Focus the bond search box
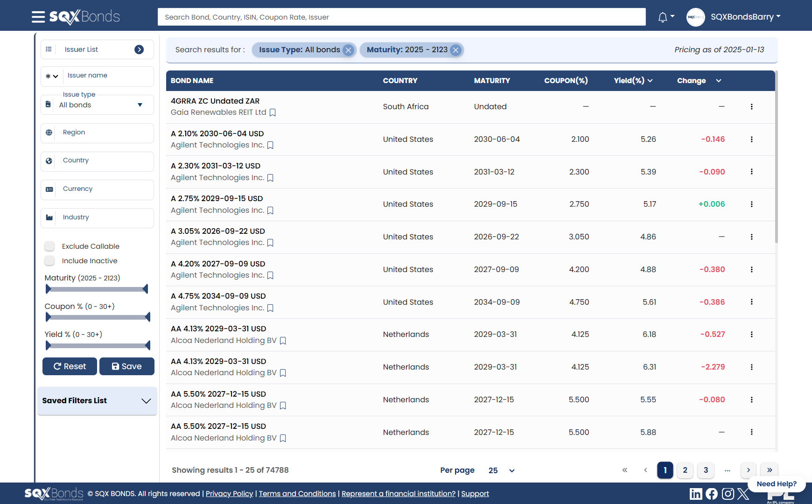 [x=402, y=17]
